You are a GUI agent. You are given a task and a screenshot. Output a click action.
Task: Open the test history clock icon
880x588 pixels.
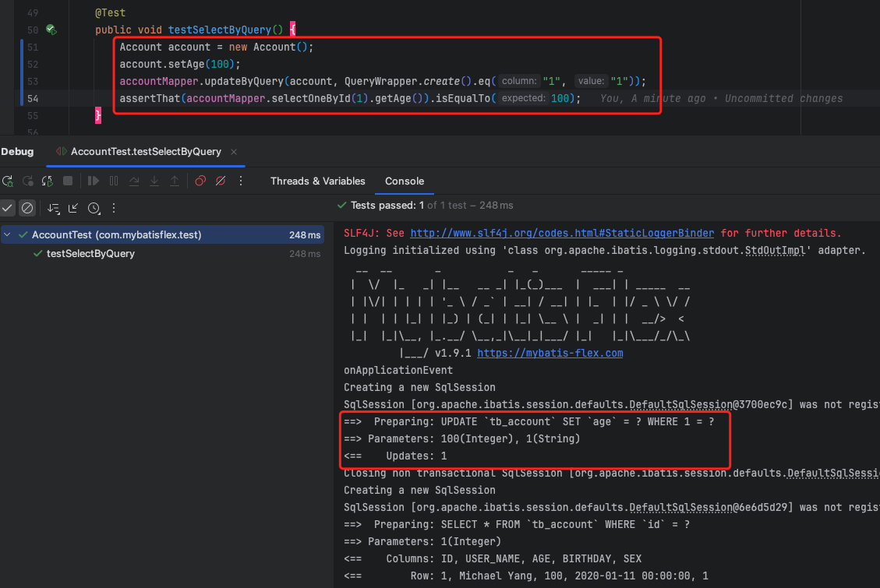click(94, 208)
